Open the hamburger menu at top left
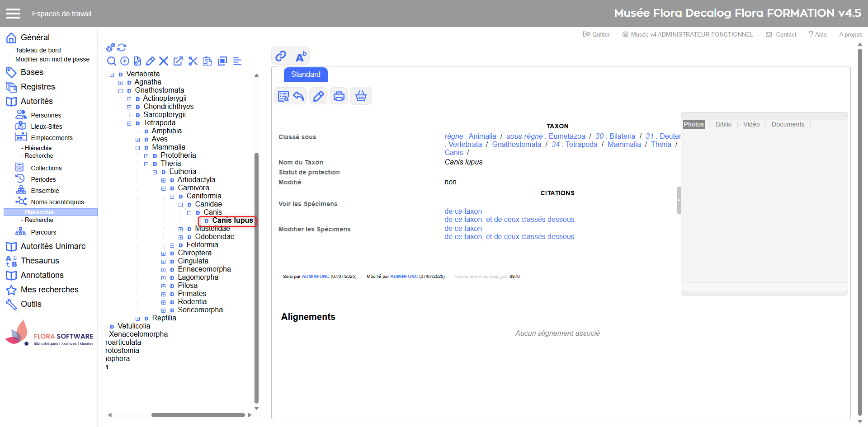 point(13,14)
